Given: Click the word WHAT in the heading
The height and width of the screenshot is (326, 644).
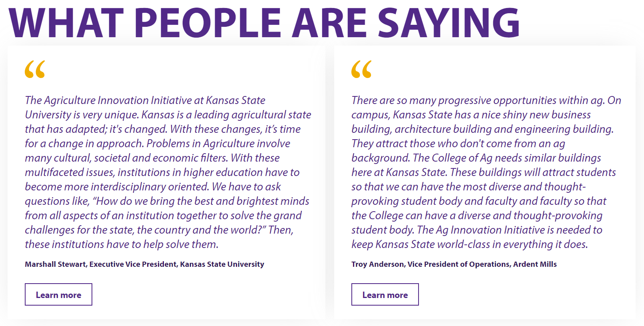Looking at the screenshot, I should [66, 23].
